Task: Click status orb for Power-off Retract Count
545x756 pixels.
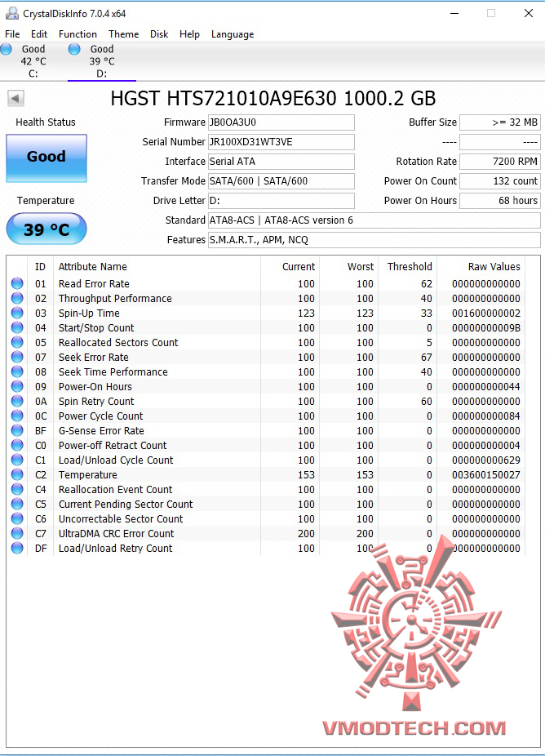Action: [x=17, y=446]
